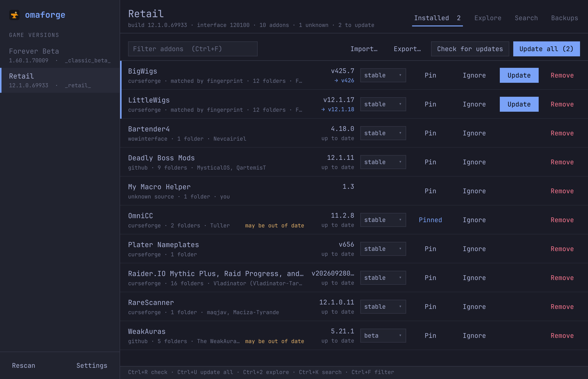Switch to the Explore tab

[x=488, y=18]
